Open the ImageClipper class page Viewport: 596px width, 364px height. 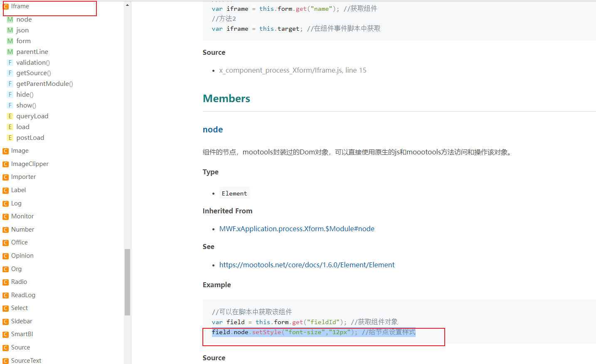[30, 164]
